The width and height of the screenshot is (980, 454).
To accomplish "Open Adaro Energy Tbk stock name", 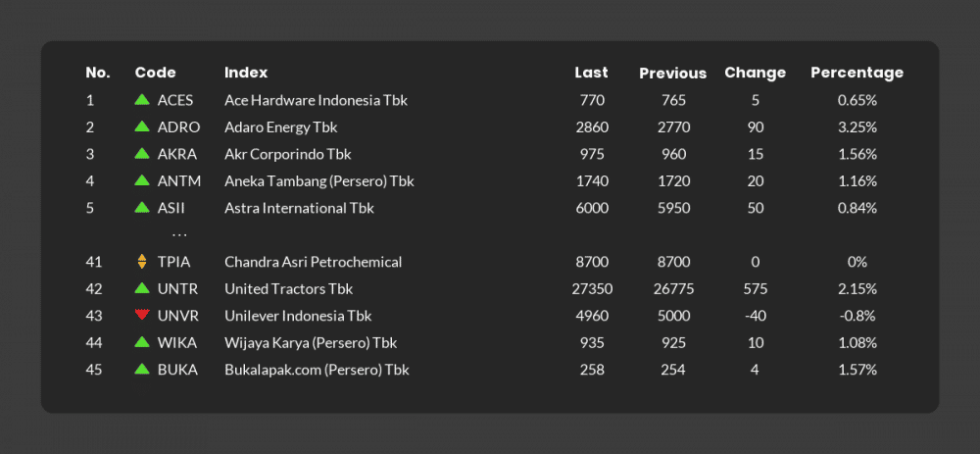I will [x=280, y=127].
